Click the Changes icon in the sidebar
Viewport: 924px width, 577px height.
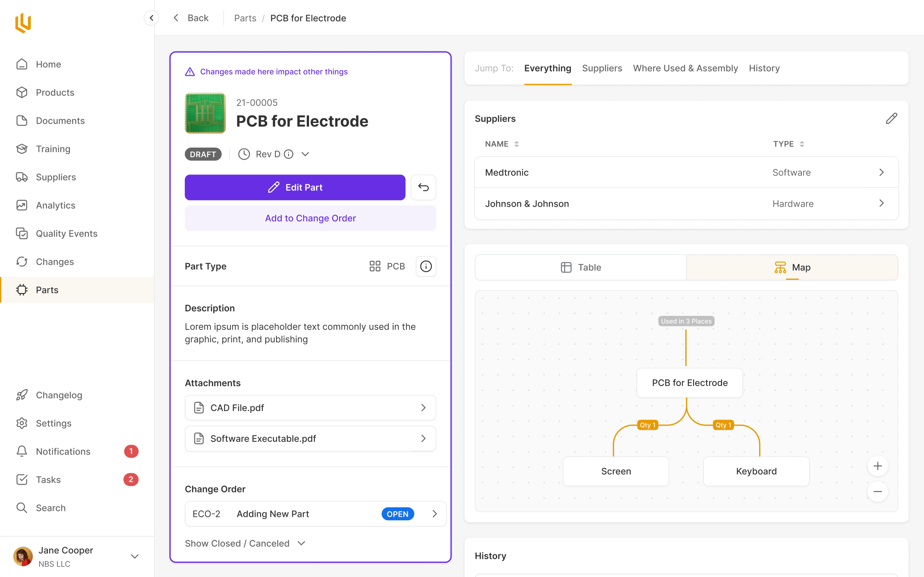22,261
